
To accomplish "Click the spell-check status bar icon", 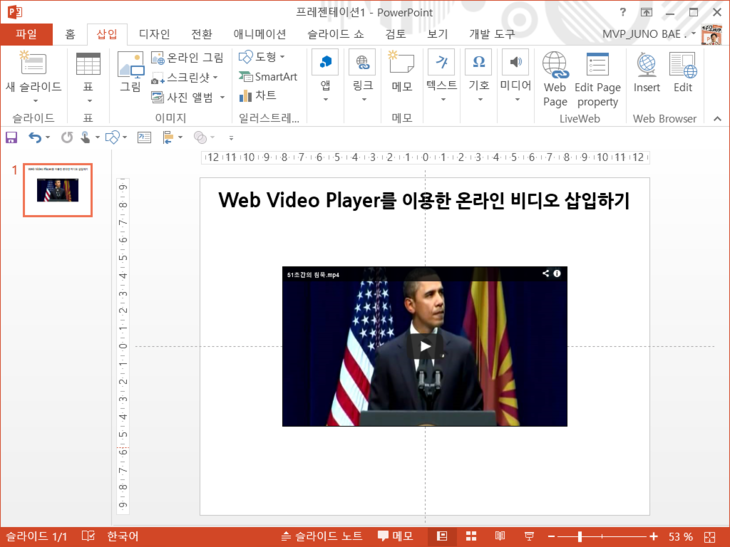I will [88, 536].
